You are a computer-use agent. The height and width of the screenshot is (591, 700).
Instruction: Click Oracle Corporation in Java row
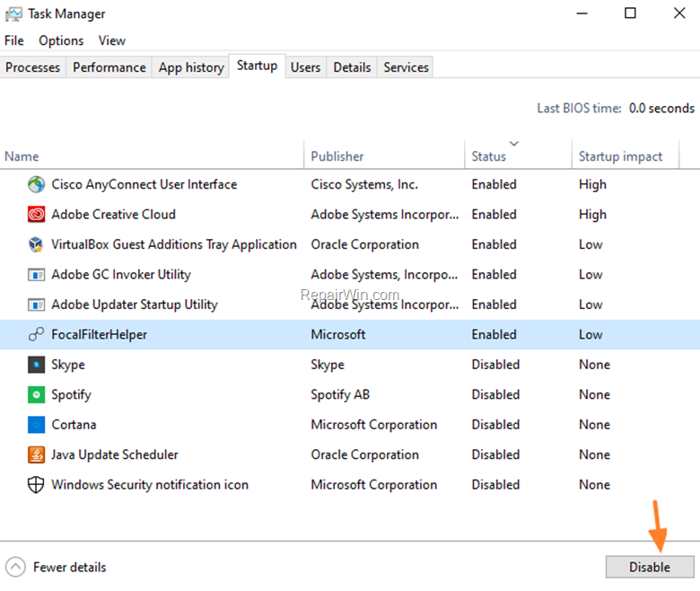click(364, 454)
